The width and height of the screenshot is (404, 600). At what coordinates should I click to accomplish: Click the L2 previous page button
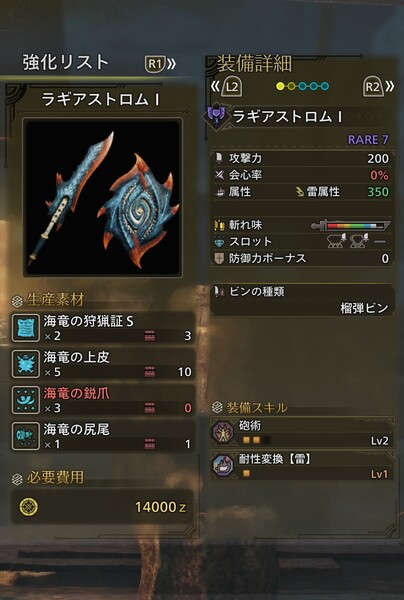(x=226, y=86)
